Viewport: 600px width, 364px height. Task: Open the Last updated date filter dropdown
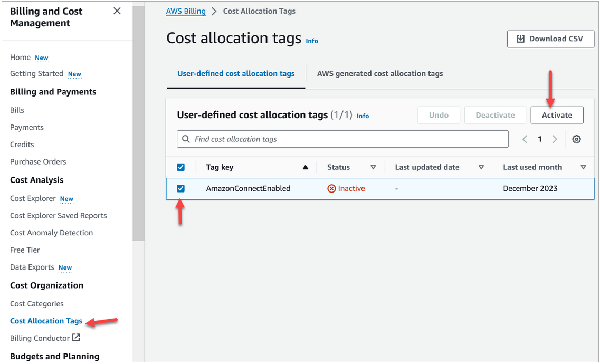click(x=481, y=167)
